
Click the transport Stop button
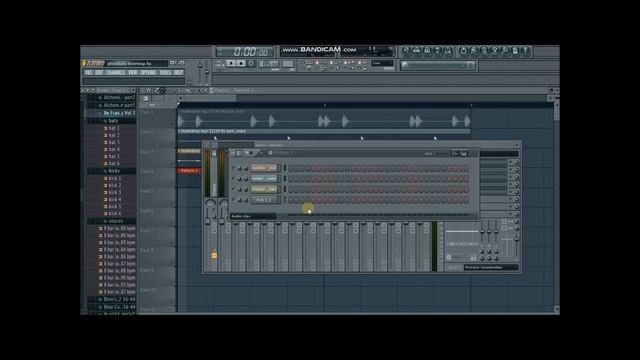pyautogui.click(x=241, y=63)
